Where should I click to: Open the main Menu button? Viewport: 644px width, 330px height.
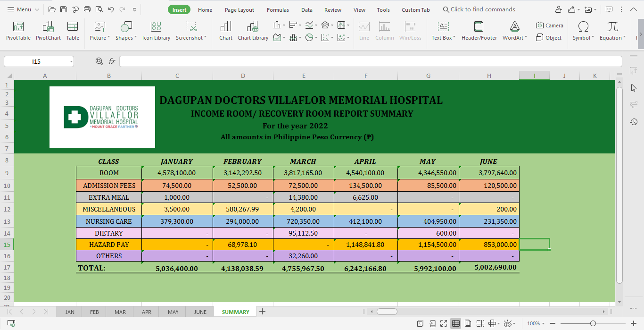point(24,9)
